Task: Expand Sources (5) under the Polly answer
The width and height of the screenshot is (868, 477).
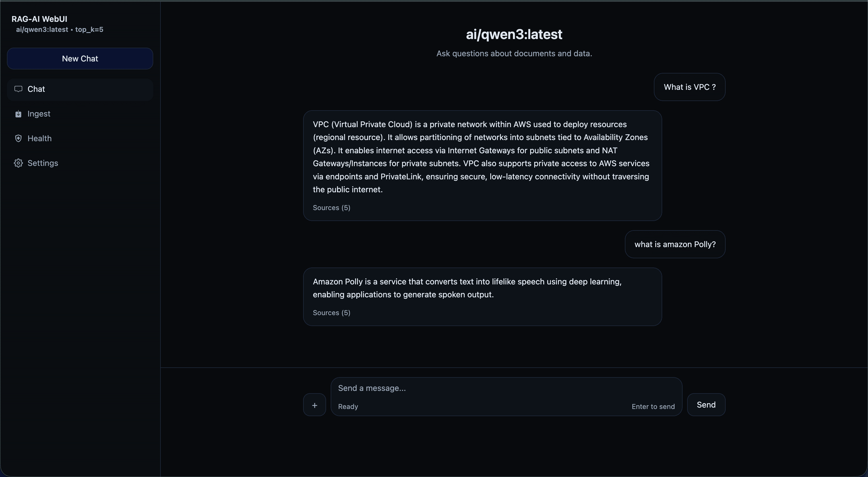Action: 331,313
